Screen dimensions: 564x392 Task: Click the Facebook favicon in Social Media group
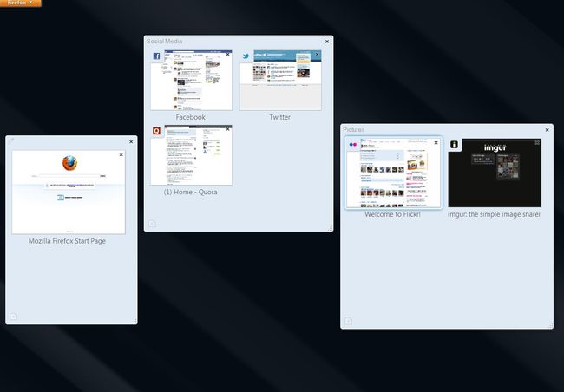tap(156, 56)
